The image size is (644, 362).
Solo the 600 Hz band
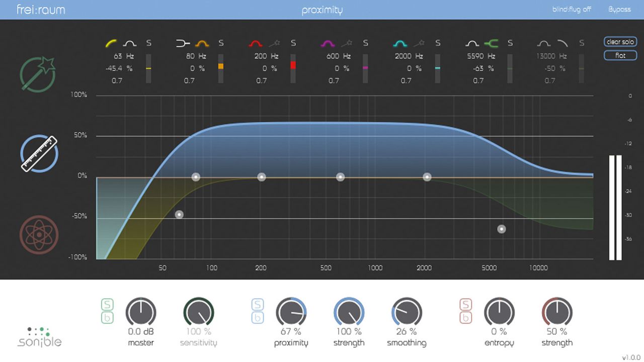(x=366, y=43)
